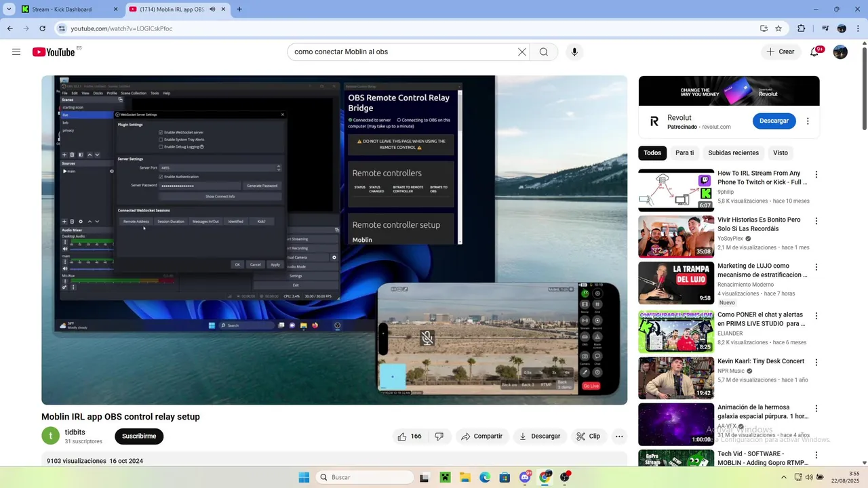Open File Explorer from the taskbar
868x488 pixels.
(x=465, y=477)
